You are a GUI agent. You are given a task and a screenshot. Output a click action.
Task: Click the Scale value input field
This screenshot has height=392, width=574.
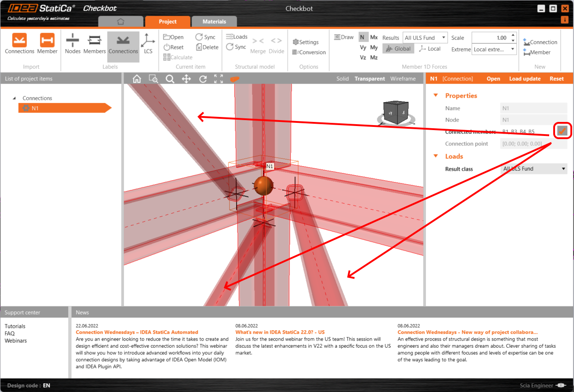point(490,38)
